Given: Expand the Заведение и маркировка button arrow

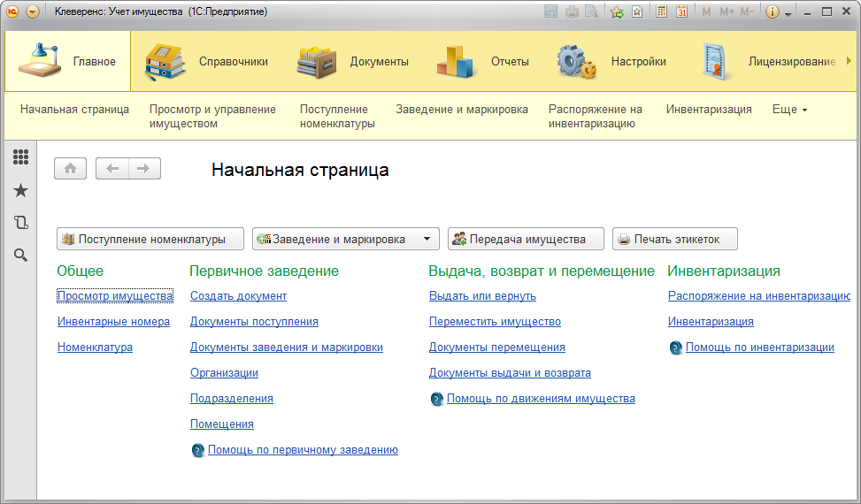Looking at the screenshot, I should click(x=427, y=239).
